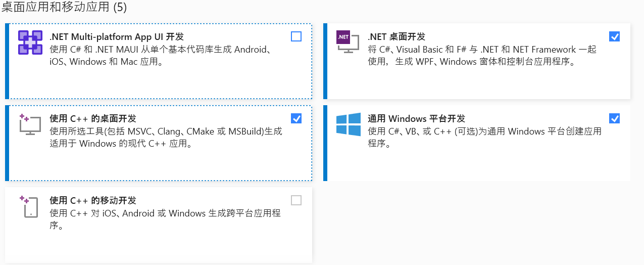Screen dimensions: 644x265
Task: Click the purple .NET MAUI workload icon
Action: 30,42
